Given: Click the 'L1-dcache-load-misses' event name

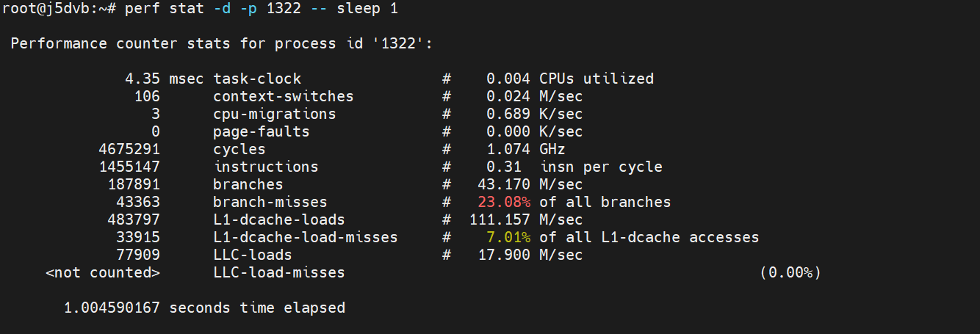Looking at the screenshot, I should (305, 237).
